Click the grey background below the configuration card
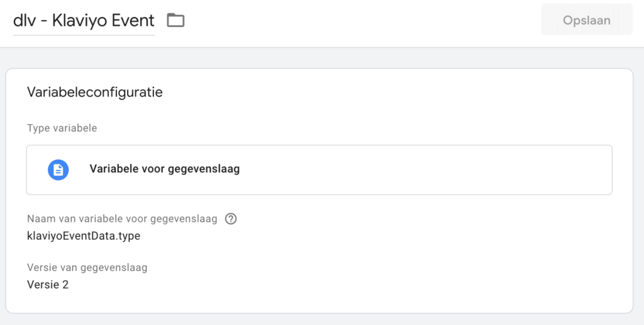The image size is (644, 325). tap(314, 319)
